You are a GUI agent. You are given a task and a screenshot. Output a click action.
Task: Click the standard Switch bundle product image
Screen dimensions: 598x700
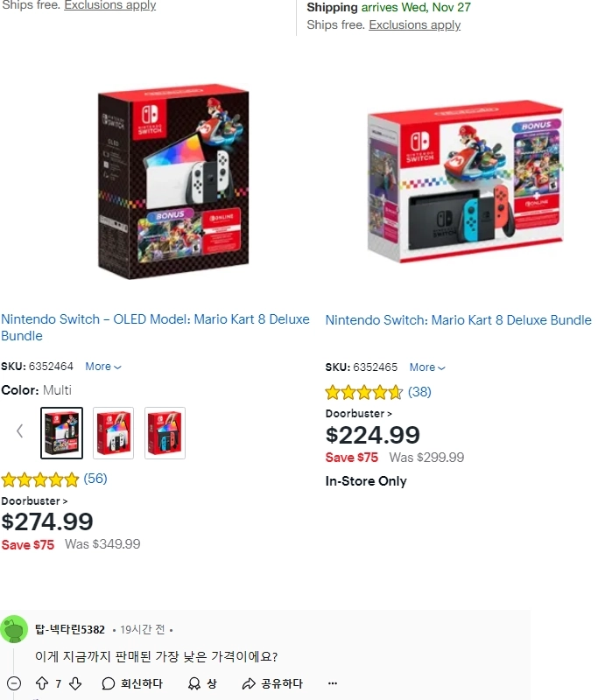point(466,182)
